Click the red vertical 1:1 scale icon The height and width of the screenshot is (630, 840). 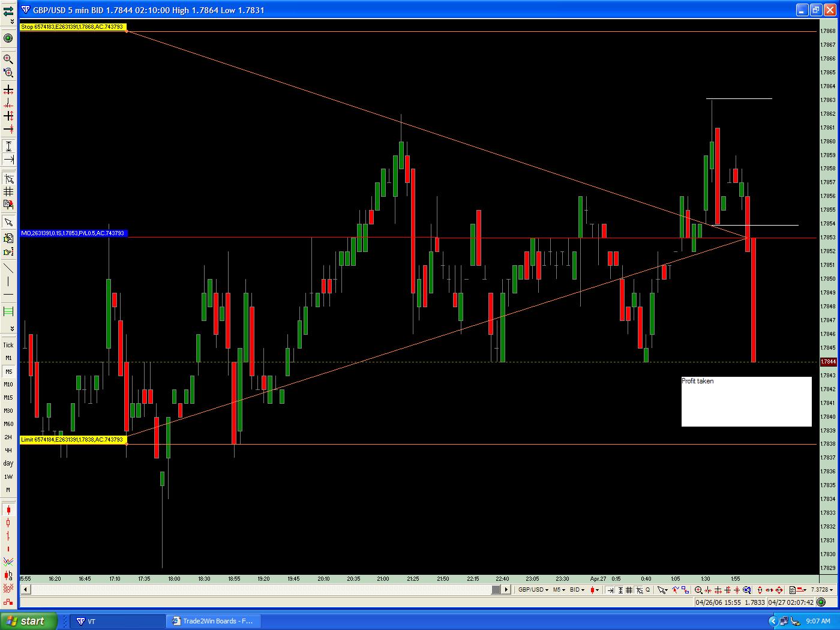[x=760, y=590]
